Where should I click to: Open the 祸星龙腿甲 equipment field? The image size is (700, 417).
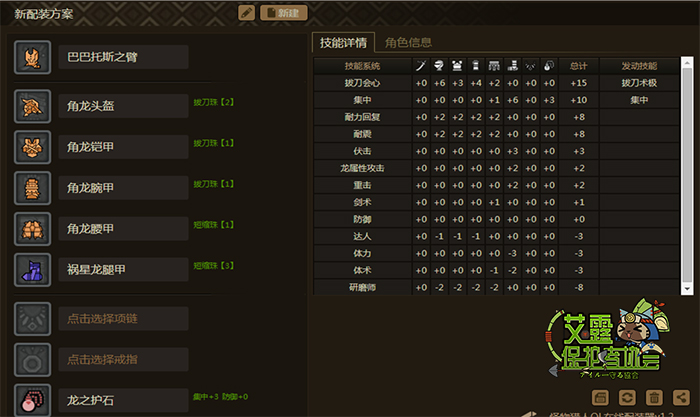pos(123,270)
